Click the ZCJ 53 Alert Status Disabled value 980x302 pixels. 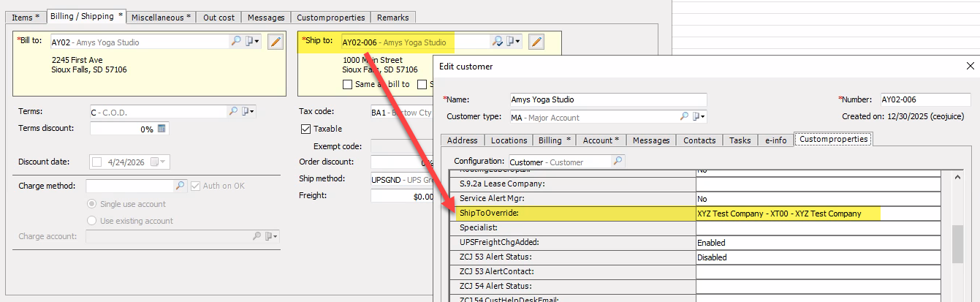[818, 257]
